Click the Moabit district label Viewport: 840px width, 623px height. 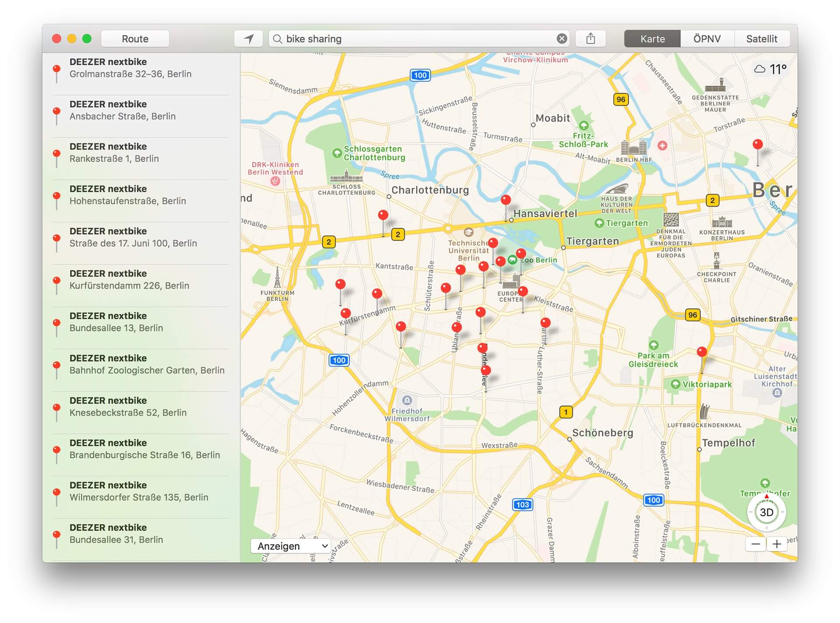point(553,118)
